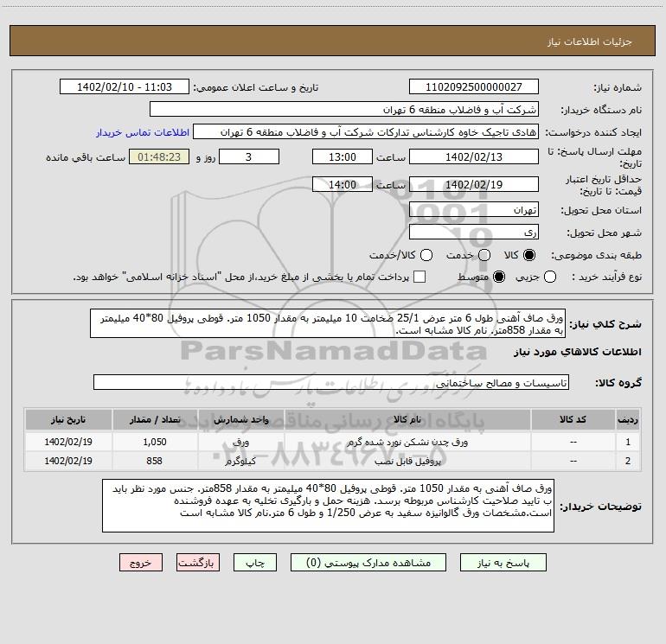Select the کالا radio button
Viewport: 666px width, 644px height.
[529, 255]
